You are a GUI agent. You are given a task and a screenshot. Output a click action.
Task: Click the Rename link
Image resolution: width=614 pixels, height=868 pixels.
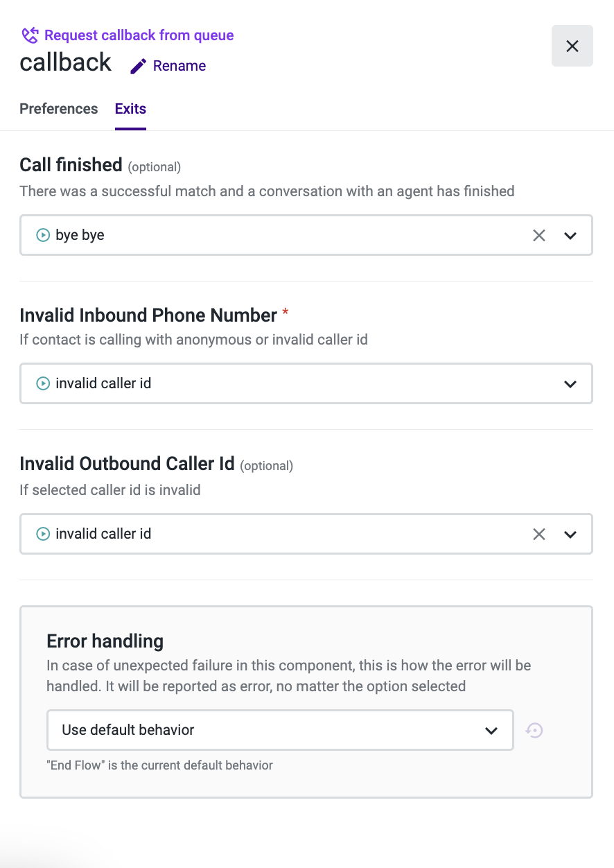[179, 66]
